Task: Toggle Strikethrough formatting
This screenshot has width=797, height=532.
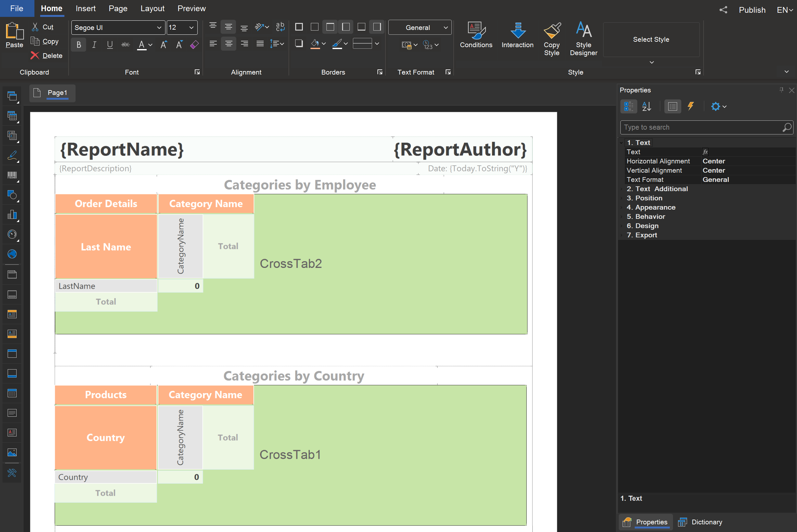Action: (x=126, y=45)
